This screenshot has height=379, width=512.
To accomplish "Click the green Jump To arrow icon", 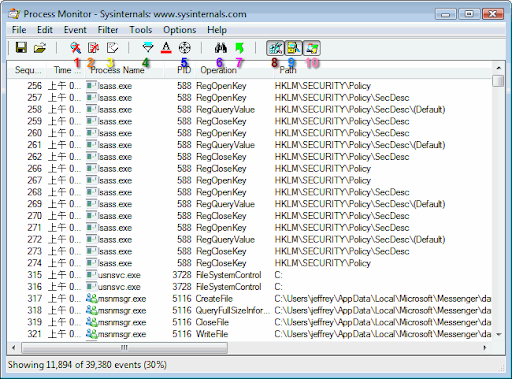I will coord(239,48).
